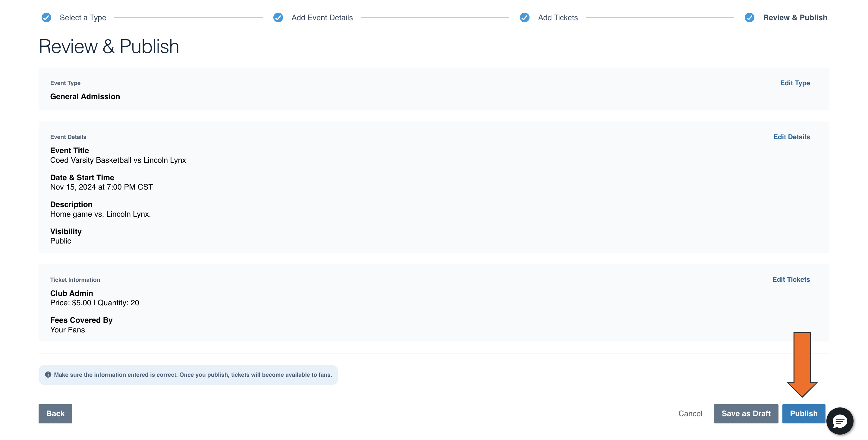
Task: Select the 'Public' visibility value
Action: (x=61, y=241)
